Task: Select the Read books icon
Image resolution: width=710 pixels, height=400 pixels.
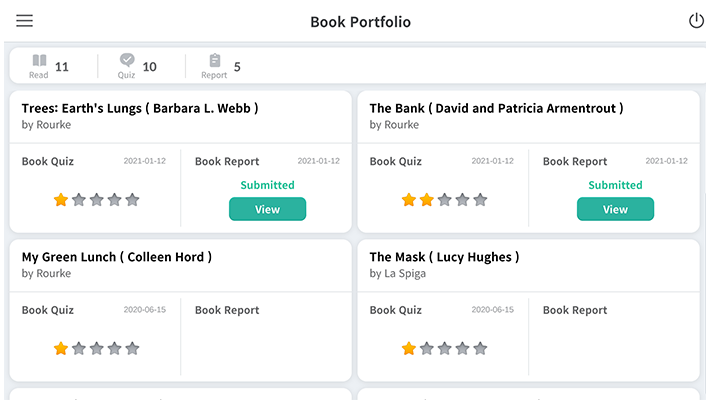Action: [39, 62]
